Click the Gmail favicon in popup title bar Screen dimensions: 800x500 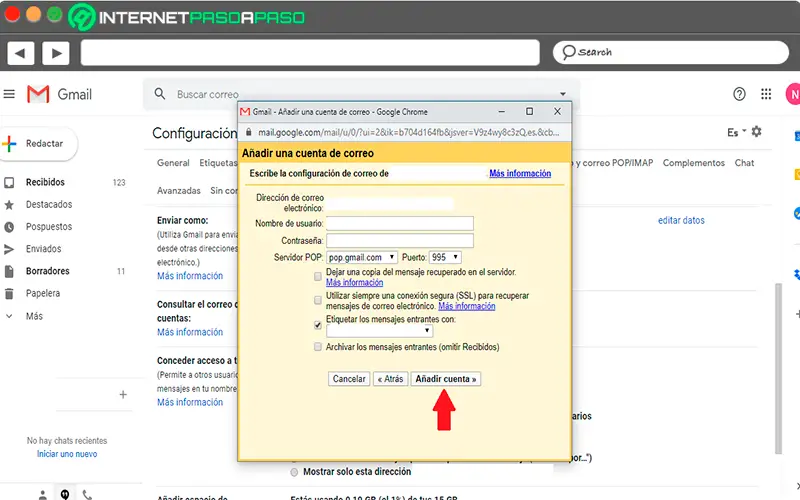[x=245, y=112]
